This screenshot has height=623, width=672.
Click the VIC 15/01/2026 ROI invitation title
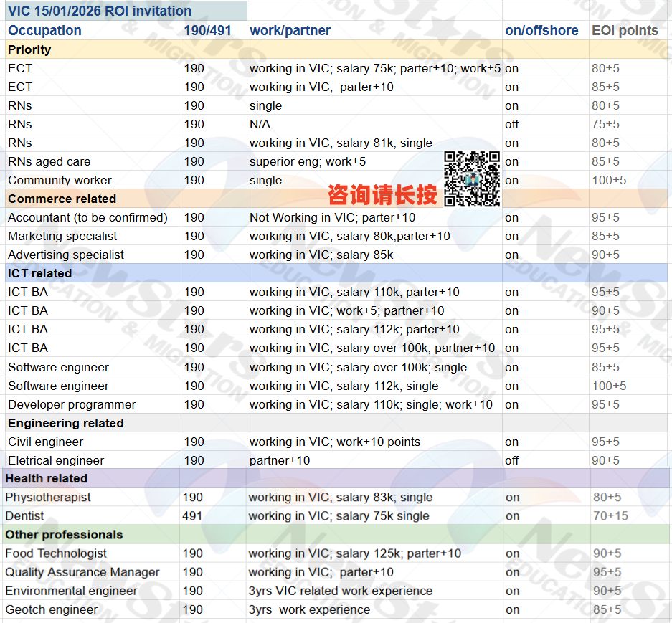click(x=100, y=11)
